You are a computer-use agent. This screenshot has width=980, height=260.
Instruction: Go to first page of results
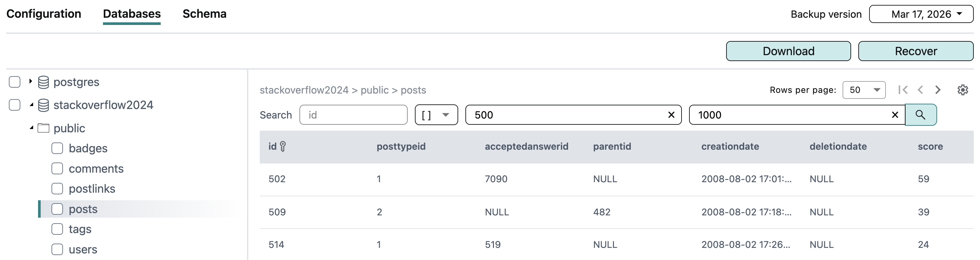(x=903, y=90)
